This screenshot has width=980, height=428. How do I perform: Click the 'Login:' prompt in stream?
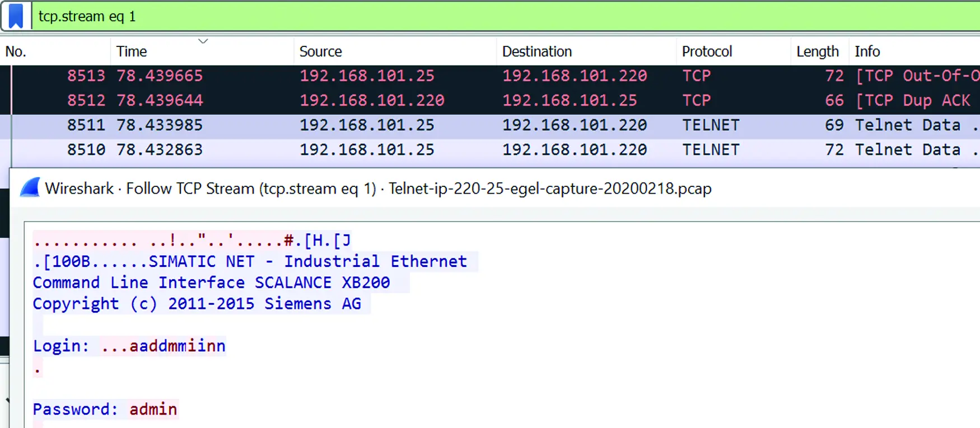[x=60, y=346]
